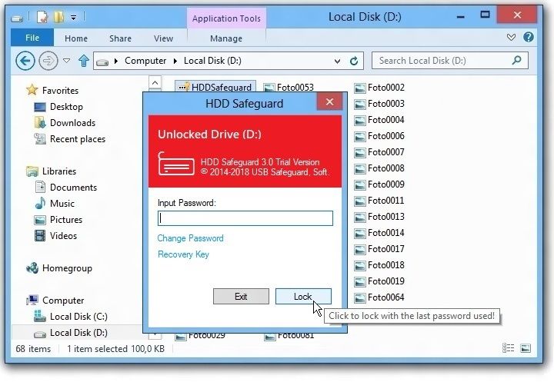Screen dimensions: 554x392
Task: Close the HDD Safeguard dialog
Action: (x=329, y=102)
